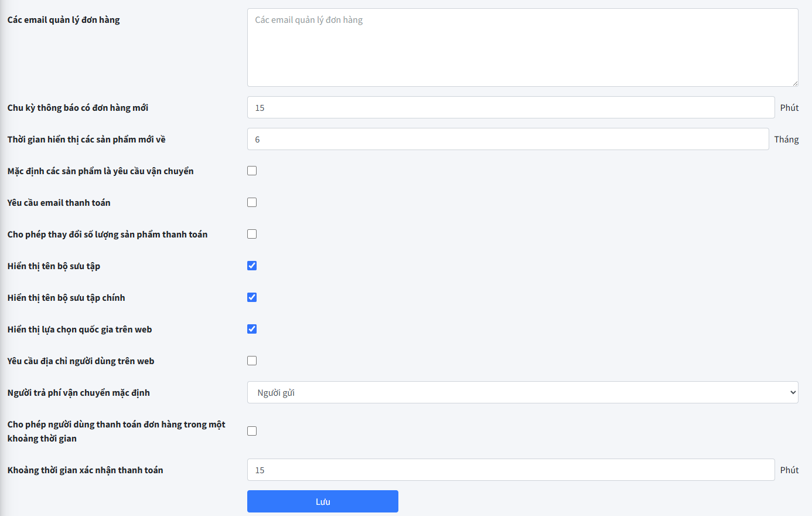Focus the new order notification cycle field

[510, 108]
